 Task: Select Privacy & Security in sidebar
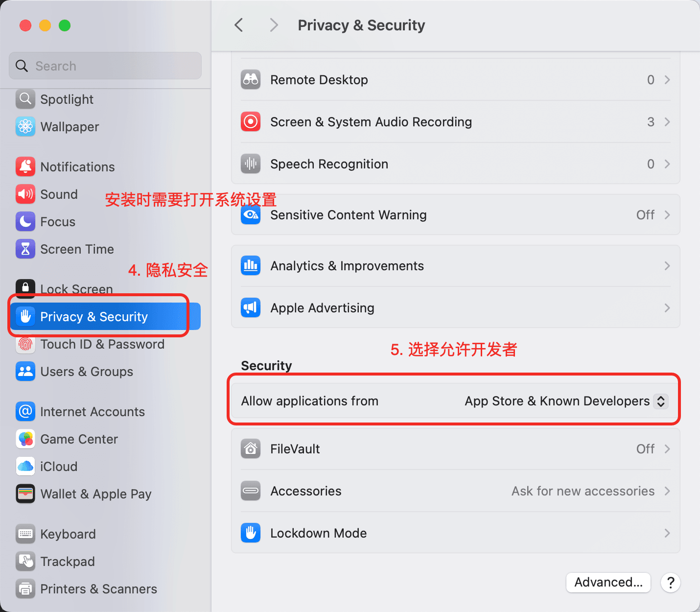pyautogui.click(x=94, y=316)
